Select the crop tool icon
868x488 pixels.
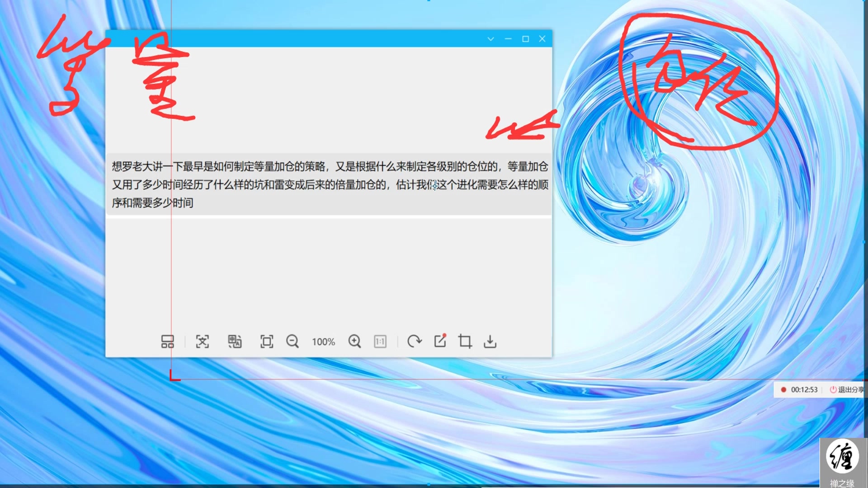(x=465, y=342)
